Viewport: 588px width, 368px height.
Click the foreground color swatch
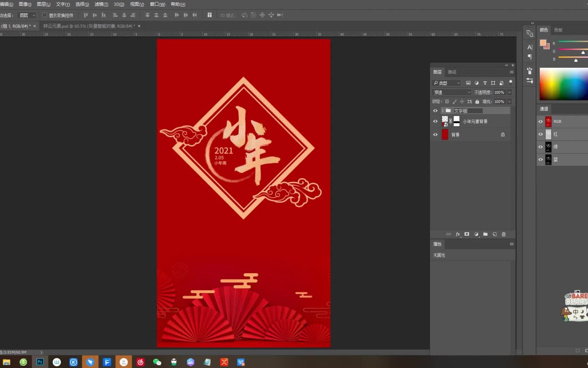pyautogui.click(x=543, y=43)
